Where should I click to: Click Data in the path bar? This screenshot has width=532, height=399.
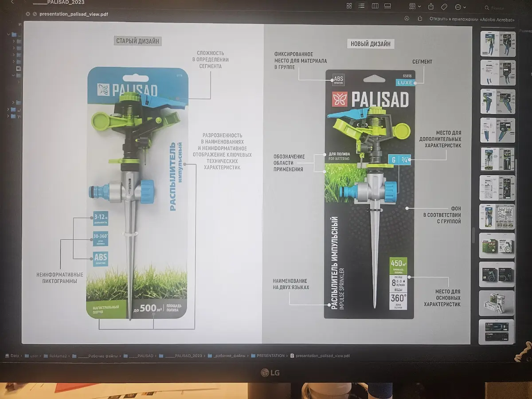[x=12, y=356]
